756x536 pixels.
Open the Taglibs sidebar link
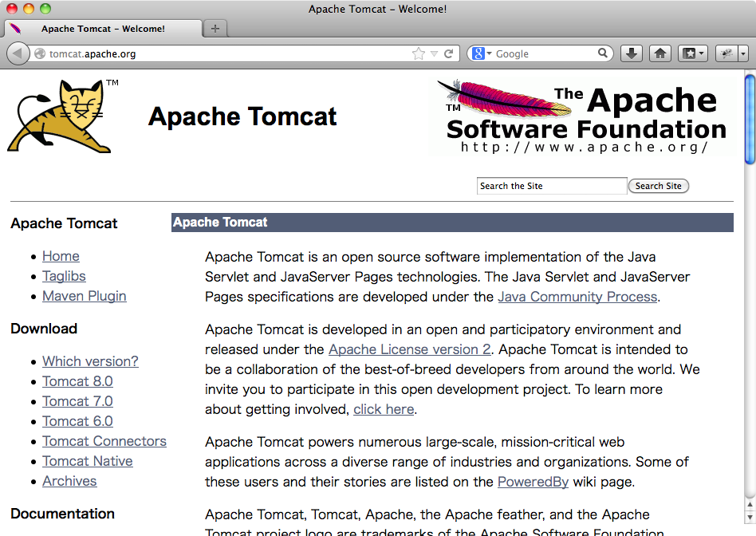[64, 276]
